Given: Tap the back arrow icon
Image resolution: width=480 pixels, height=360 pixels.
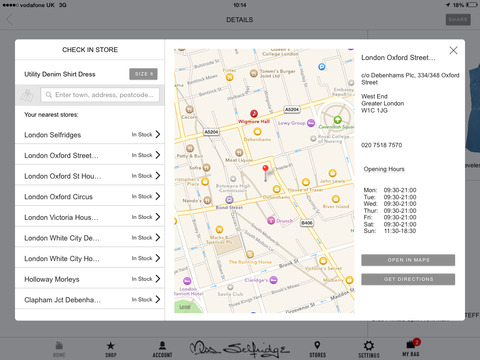Looking at the screenshot, I should pos(10,20).
